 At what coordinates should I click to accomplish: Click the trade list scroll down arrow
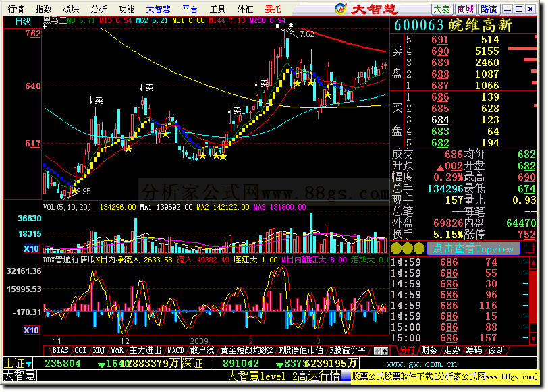tap(533, 338)
